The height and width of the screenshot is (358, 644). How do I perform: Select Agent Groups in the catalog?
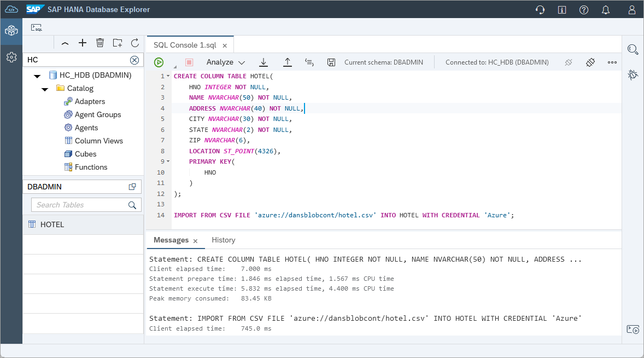coord(98,114)
